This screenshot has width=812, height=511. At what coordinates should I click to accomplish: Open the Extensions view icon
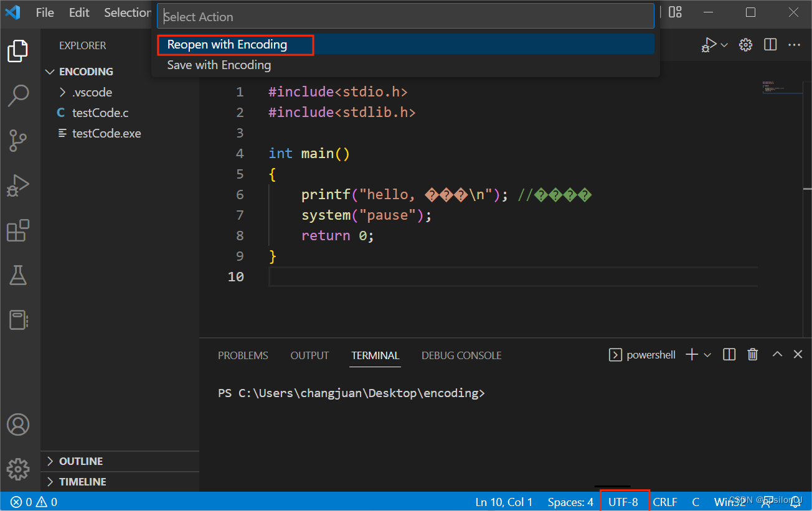point(18,231)
